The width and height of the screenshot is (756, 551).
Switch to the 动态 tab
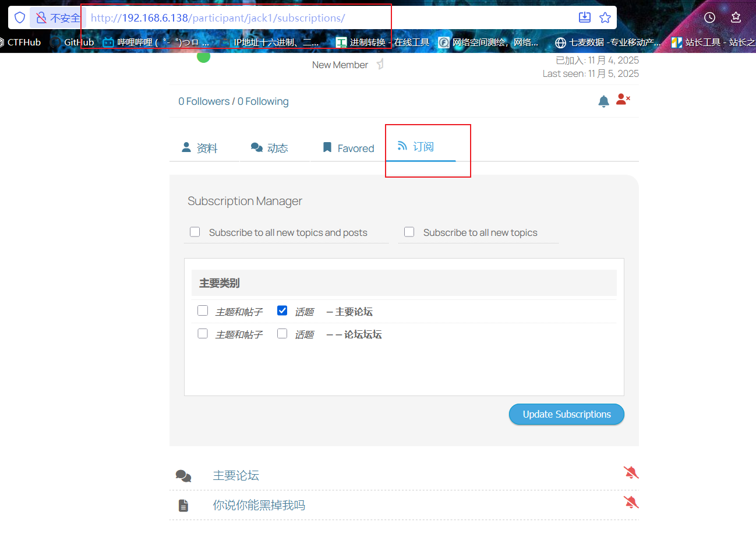270,147
